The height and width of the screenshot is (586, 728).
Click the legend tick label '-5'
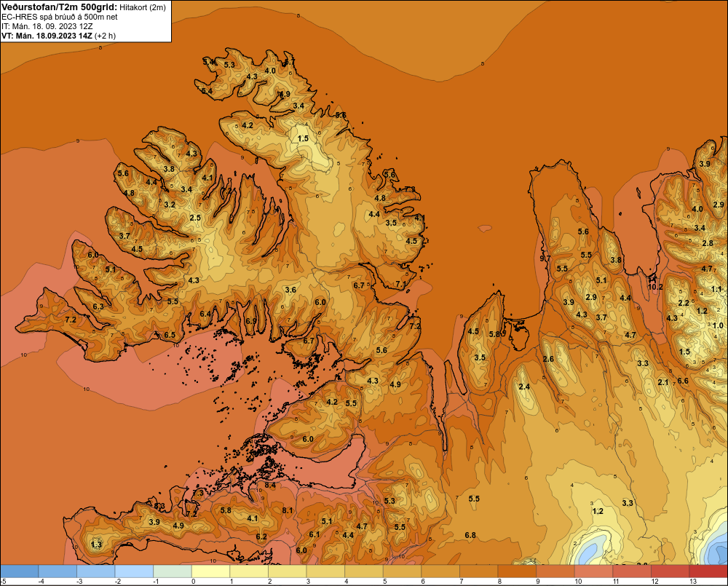coord(4,582)
